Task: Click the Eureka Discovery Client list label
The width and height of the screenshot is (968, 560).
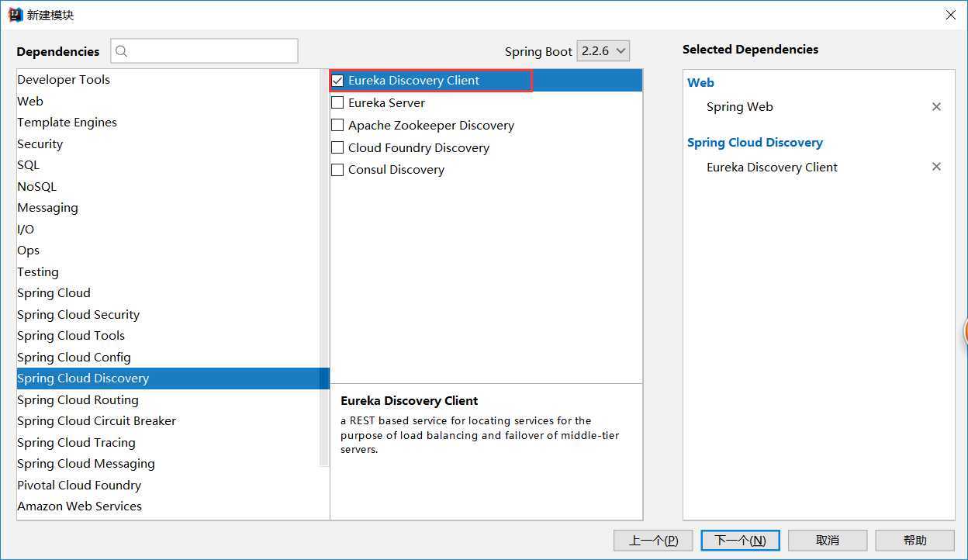Action: pyautogui.click(x=413, y=80)
